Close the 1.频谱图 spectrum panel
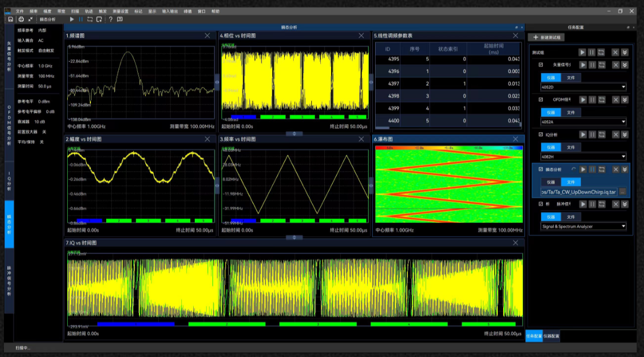This screenshot has height=357, width=644. coord(207,36)
